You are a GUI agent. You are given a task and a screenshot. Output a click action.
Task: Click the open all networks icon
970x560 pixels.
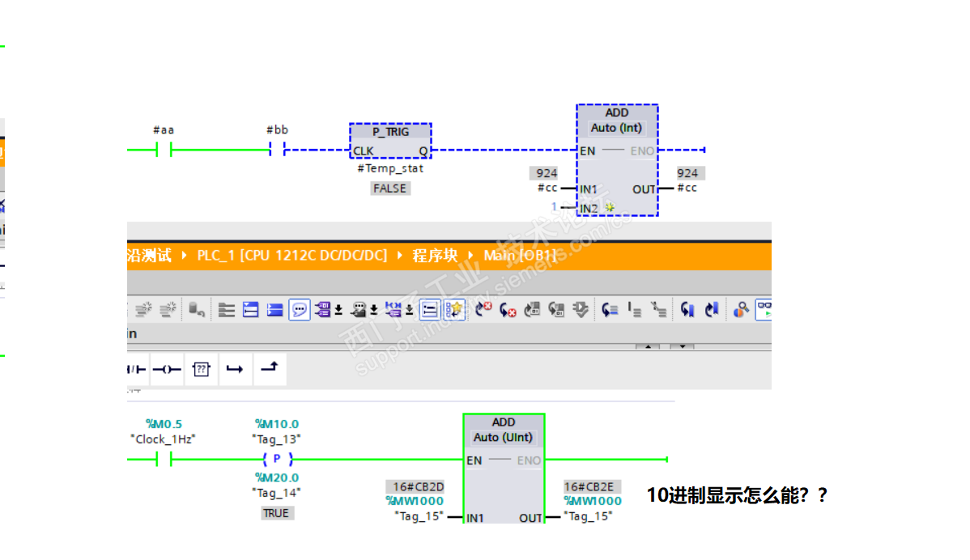[250, 310]
